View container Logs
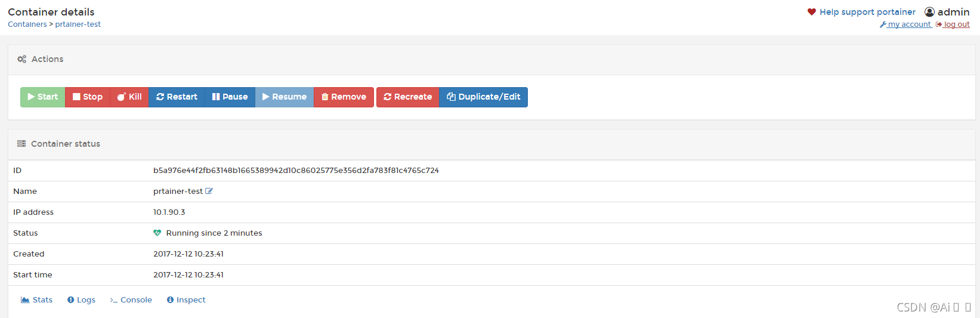 (x=81, y=300)
